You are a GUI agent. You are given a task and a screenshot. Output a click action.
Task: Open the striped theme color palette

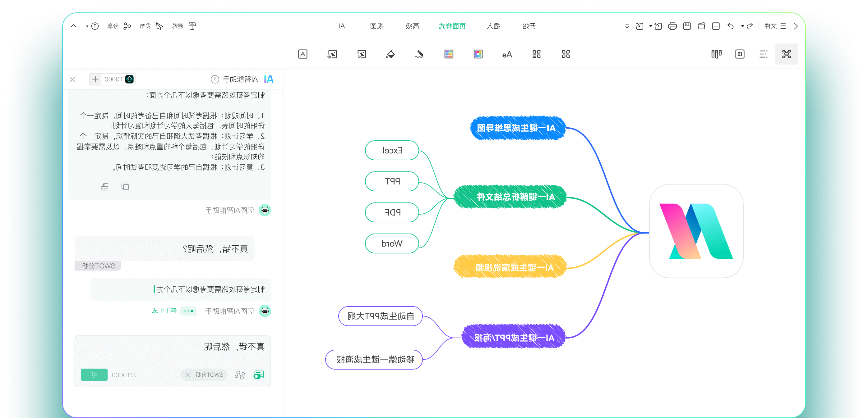(449, 54)
